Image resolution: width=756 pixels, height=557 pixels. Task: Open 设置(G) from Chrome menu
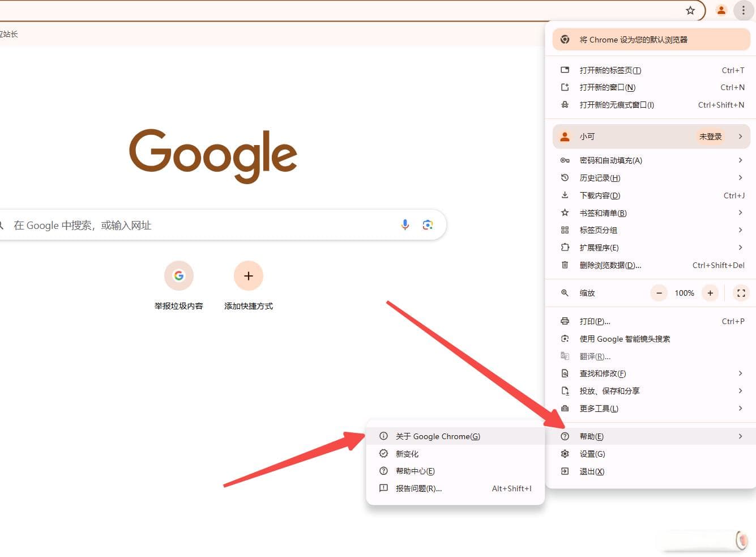(x=651, y=454)
